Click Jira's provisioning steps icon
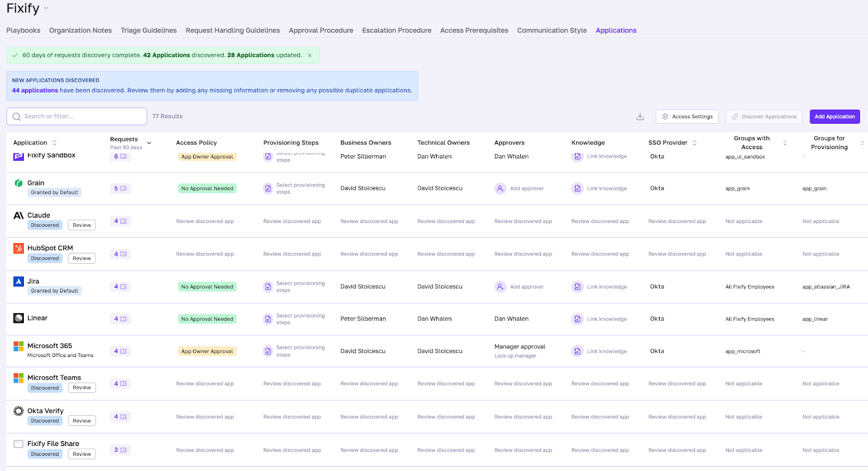 pyautogui.click(x=268, y=287)
